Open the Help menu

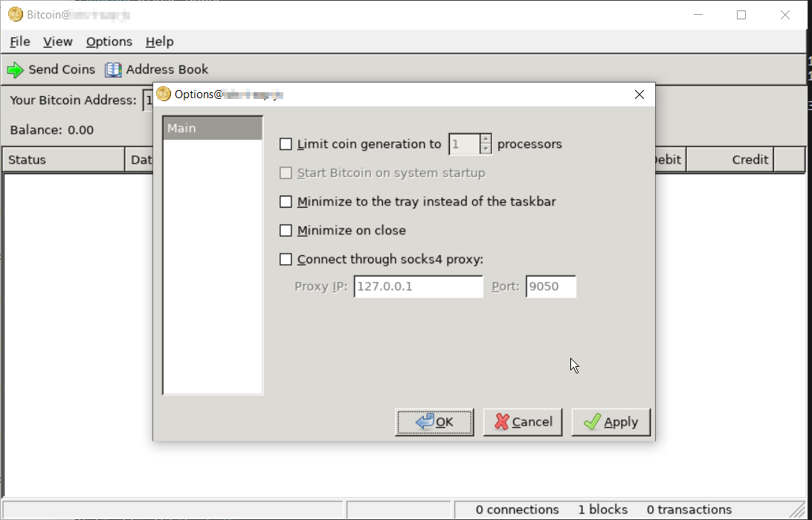[x=159, y=42]
